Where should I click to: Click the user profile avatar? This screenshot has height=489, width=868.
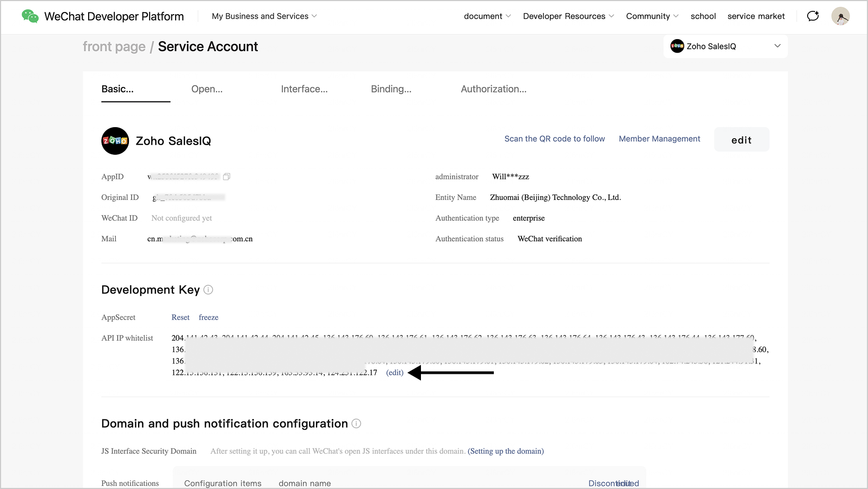coord(840,16)
